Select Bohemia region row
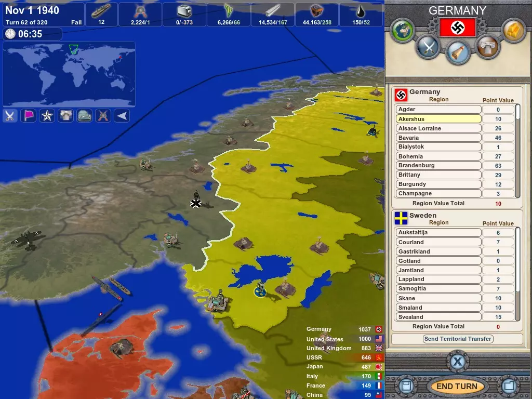 (x=438, y=156)
